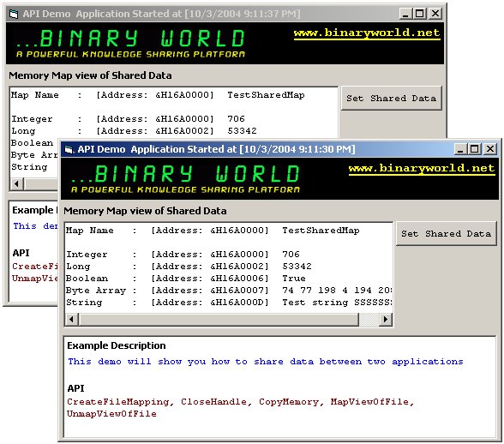Minimize the background API Demo window

tap(405, 14)
